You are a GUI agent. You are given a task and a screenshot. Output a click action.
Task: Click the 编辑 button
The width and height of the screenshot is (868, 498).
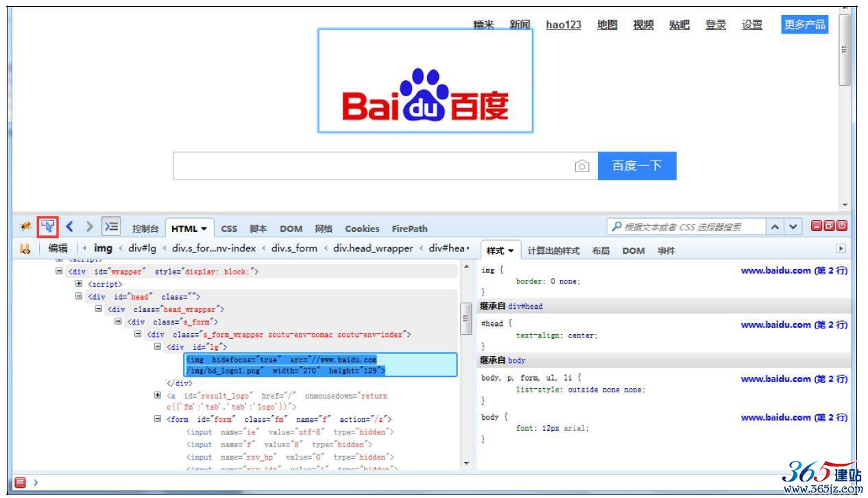58,248
